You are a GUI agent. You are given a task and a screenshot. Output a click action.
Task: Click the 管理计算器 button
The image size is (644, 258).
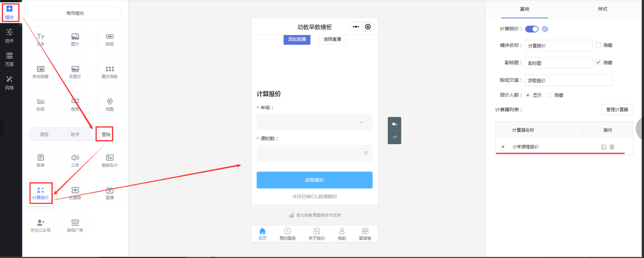[617, 109]
